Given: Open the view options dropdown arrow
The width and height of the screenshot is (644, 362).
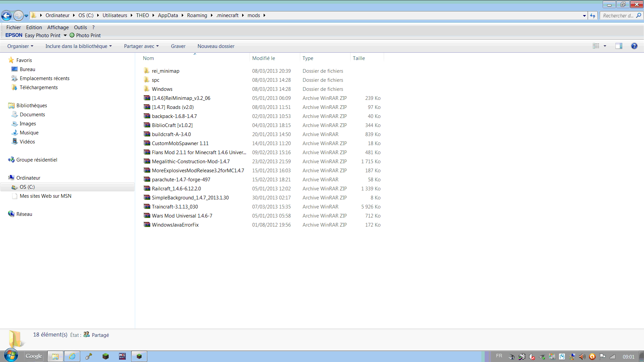Looking at the screenshot, I should [605, 46].
